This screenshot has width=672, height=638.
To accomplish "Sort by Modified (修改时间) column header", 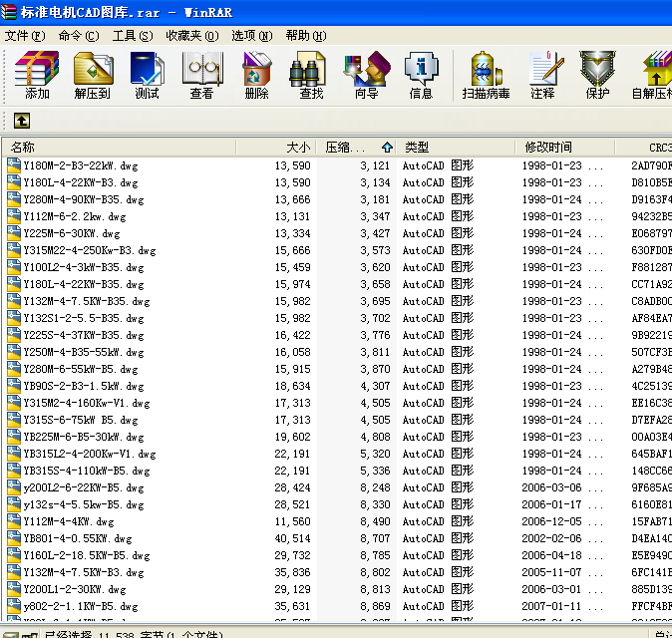I will point(565,148).
